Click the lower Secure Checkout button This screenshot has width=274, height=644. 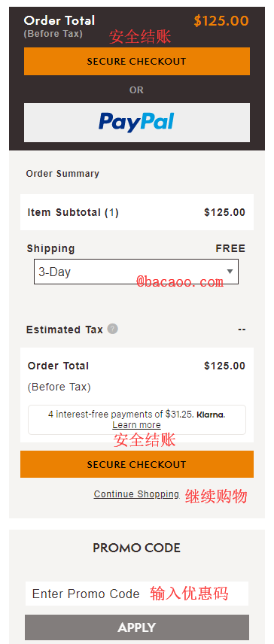coord(137,464)
